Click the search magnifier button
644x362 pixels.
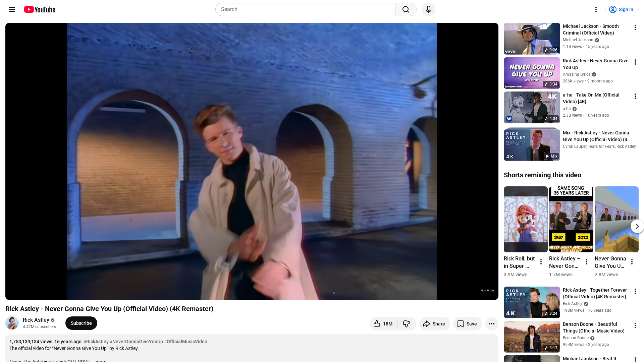(x=406, y=9)
